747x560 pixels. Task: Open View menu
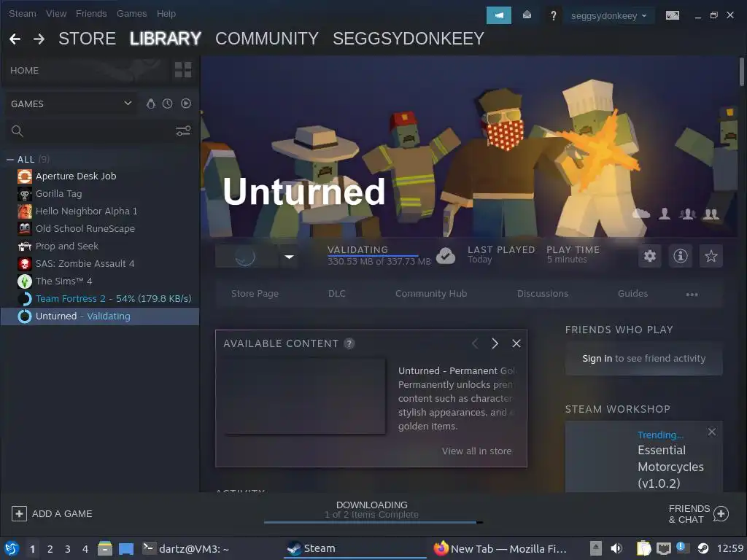pyautogui.click(x=56, y=14)
